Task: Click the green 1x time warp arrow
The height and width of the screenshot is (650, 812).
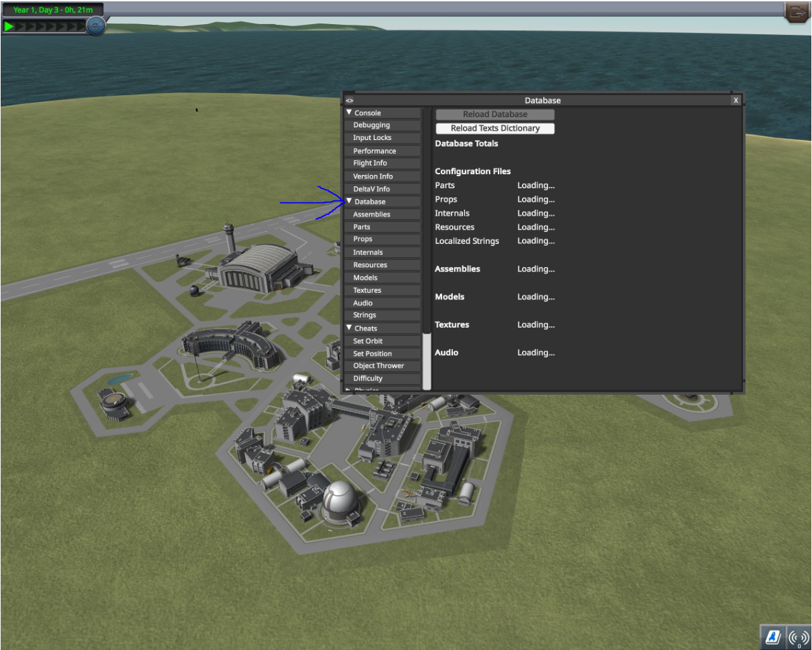Action: pos(9,26)
